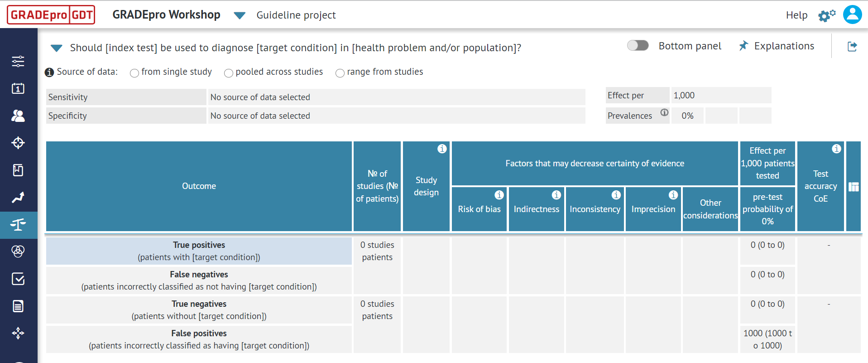
Task: Choose the pooled across studies option
Action: (229, 73)
